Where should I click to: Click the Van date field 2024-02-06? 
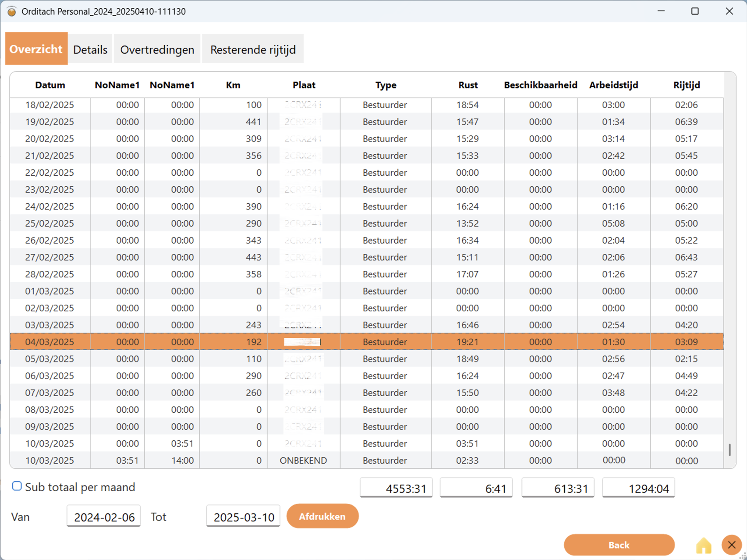click(104, 516)
